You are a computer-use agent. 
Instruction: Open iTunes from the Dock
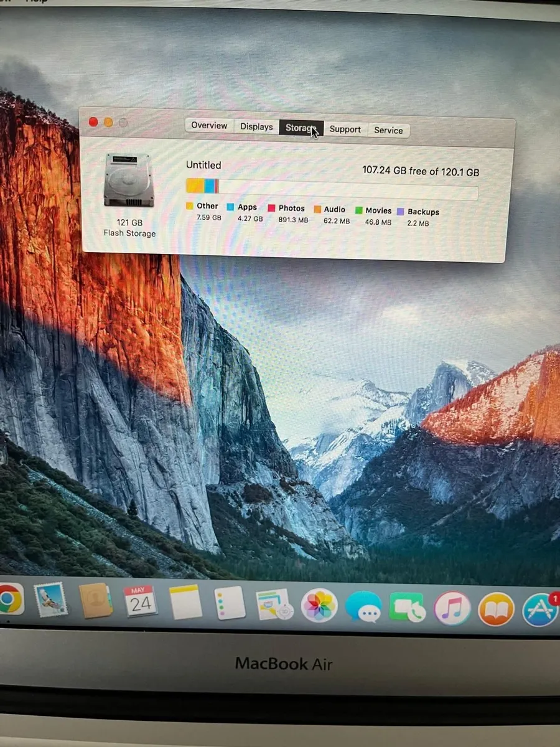click(452, 608)
